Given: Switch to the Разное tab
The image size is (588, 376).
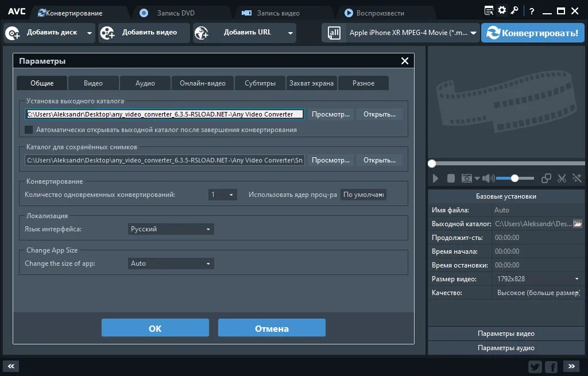Looking at the screenshot, I should (x=363, y=83).
